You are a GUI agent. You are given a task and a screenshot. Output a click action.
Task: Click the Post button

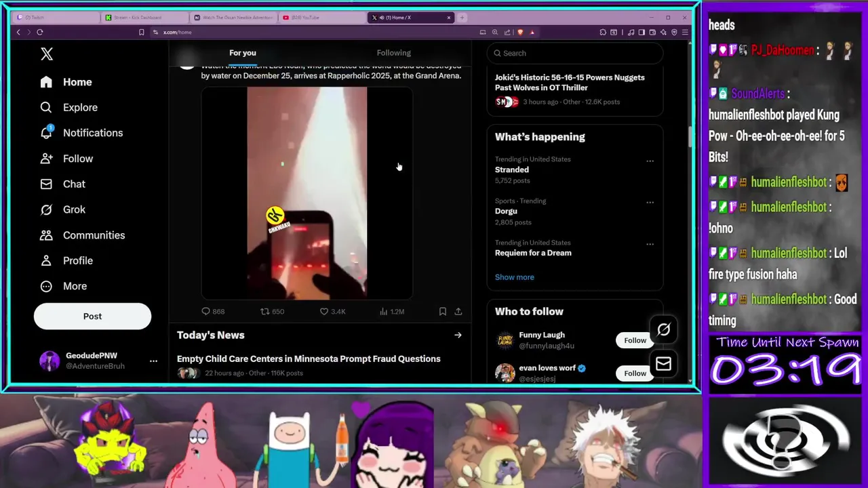pyautogui.click(x=92, y=317)
